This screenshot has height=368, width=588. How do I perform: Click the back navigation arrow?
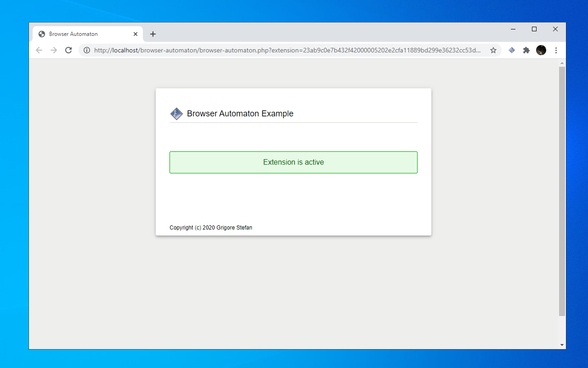click(x=39, y=50)
